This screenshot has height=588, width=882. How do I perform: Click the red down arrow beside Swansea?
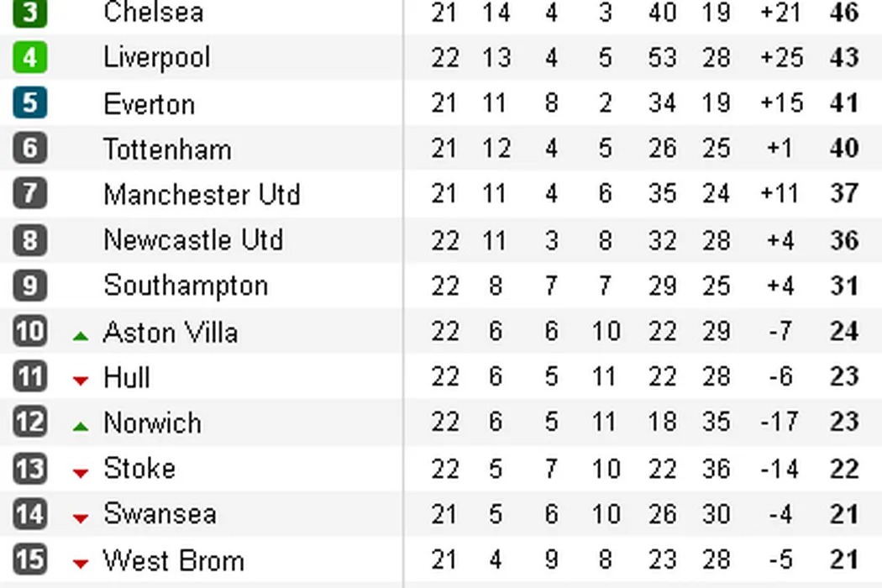coord(81,518)
